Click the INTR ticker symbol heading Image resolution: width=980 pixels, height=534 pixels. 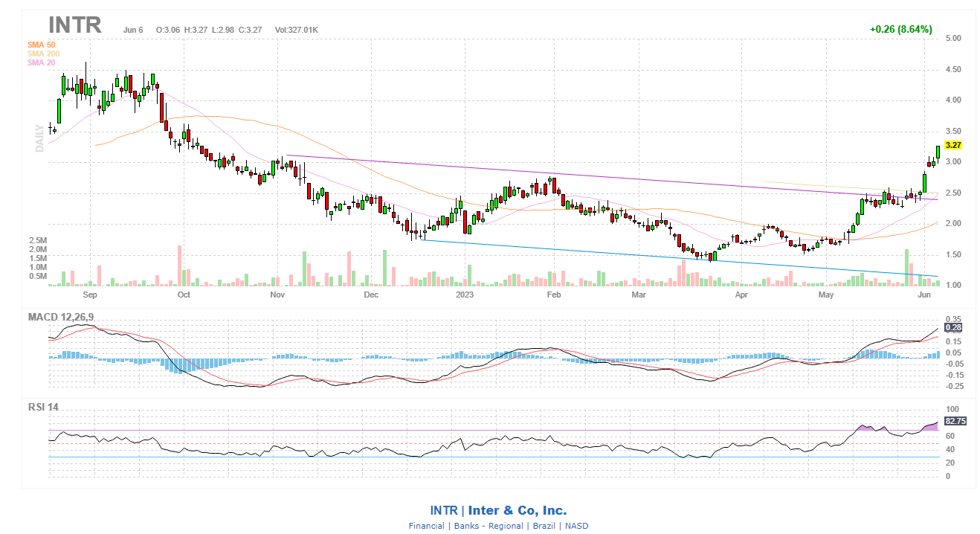click(x=74, y=25)
